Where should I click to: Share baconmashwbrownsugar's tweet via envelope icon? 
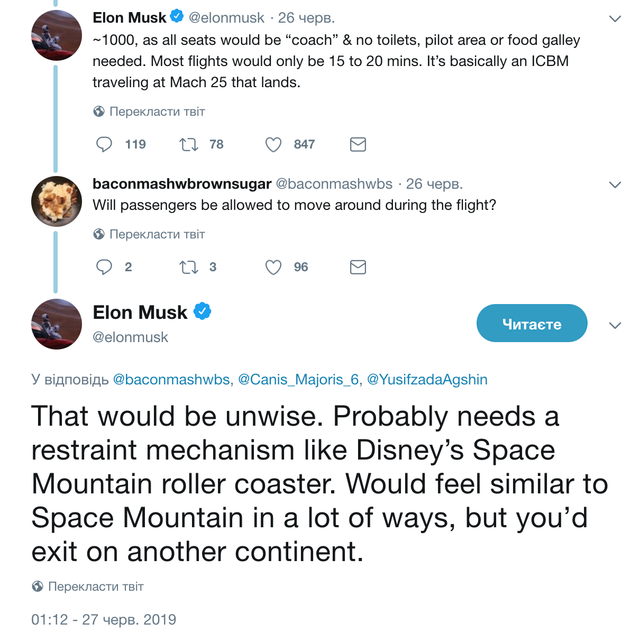pyautogui.click(x=357, y=267)
